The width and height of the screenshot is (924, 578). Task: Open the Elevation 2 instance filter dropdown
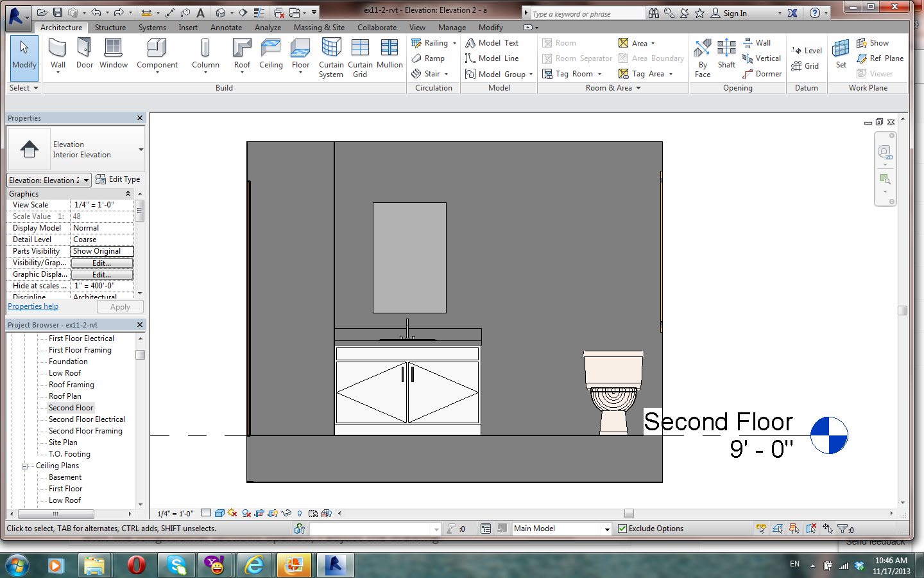click(x=87, y=180)
